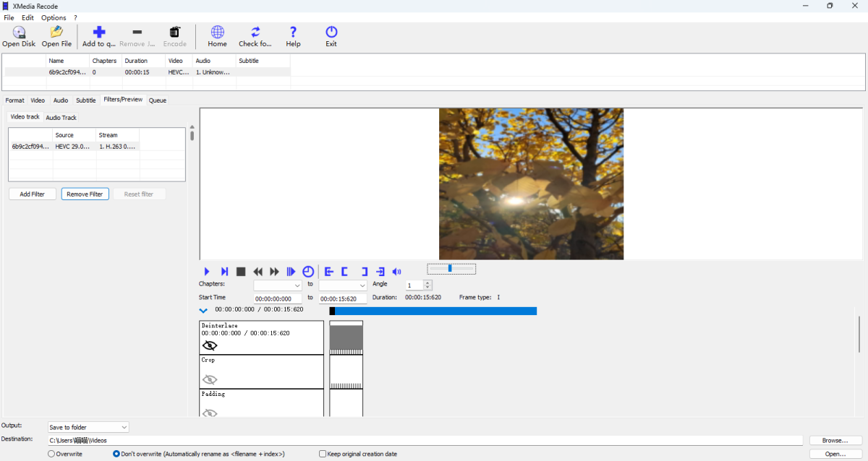868x461 pixels.
Task: Switch to the Queue tab
Action: (157, 100)
